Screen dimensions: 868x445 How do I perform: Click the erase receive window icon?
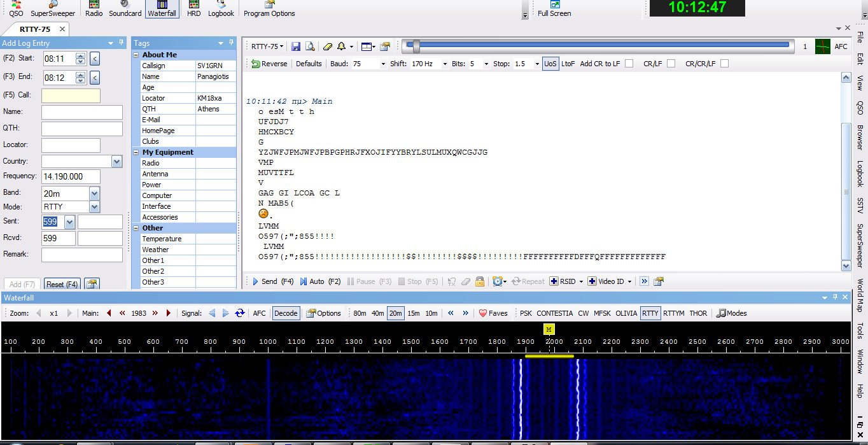pyautogui.click(x=328, y=46)
